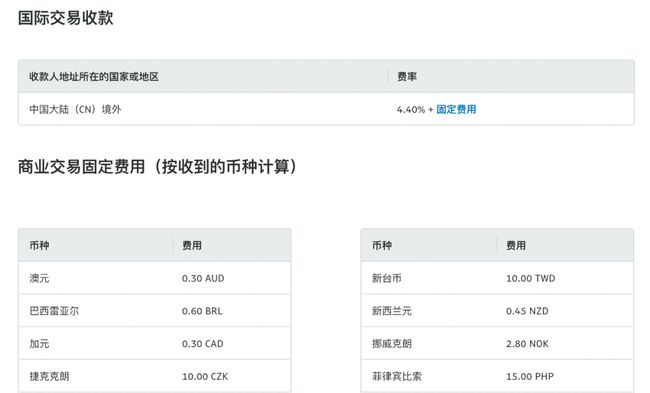
Task: Select the 商业交易固定费用 heading text
Action: click(x=82, y=167)
